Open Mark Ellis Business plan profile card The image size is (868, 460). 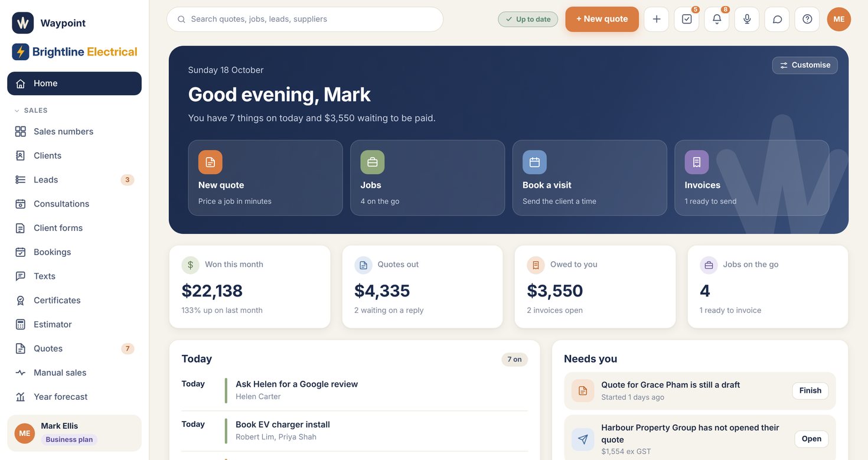click(74, 433)
